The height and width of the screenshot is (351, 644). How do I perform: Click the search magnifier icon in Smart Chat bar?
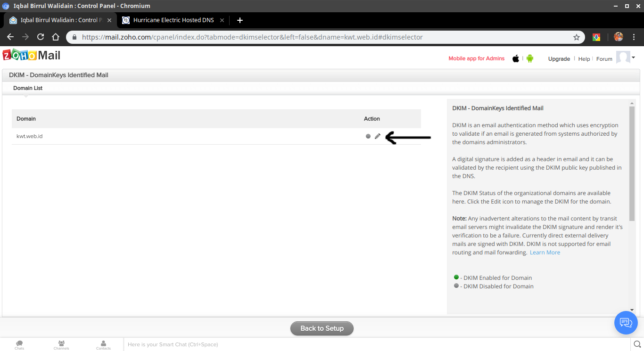coord(636,344)
